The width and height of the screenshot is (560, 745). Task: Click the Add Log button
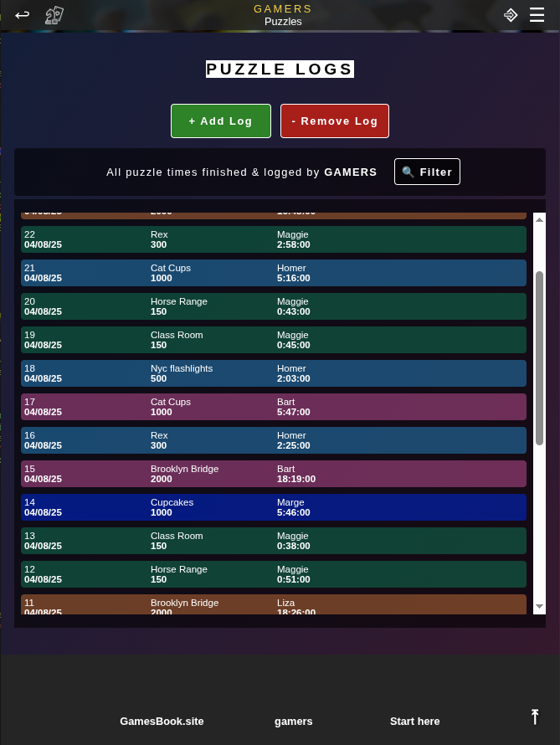pos(221,121)
